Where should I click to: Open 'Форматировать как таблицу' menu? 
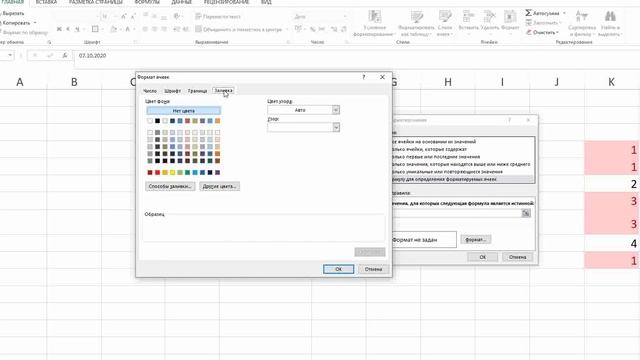point(416,23)
